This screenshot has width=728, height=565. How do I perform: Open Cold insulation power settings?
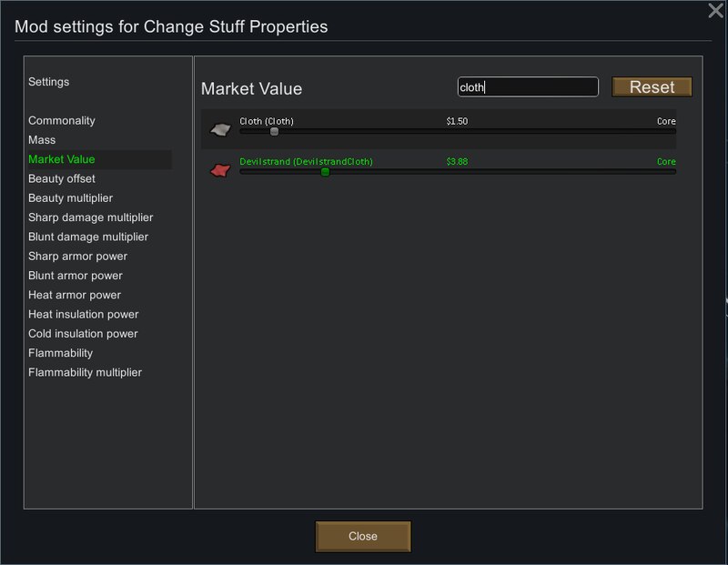(x=83, y=334)
